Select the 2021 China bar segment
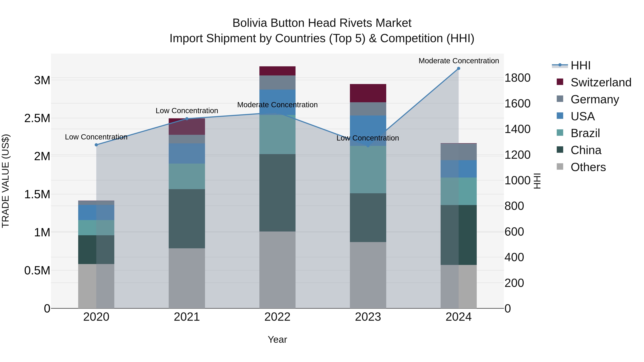This screenshot has width=644, height=362. click(187, 219)
